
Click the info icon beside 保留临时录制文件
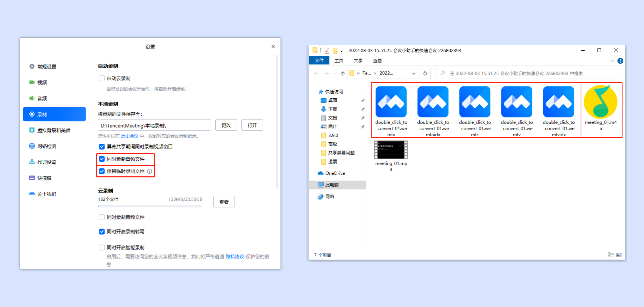click(150, 171)
